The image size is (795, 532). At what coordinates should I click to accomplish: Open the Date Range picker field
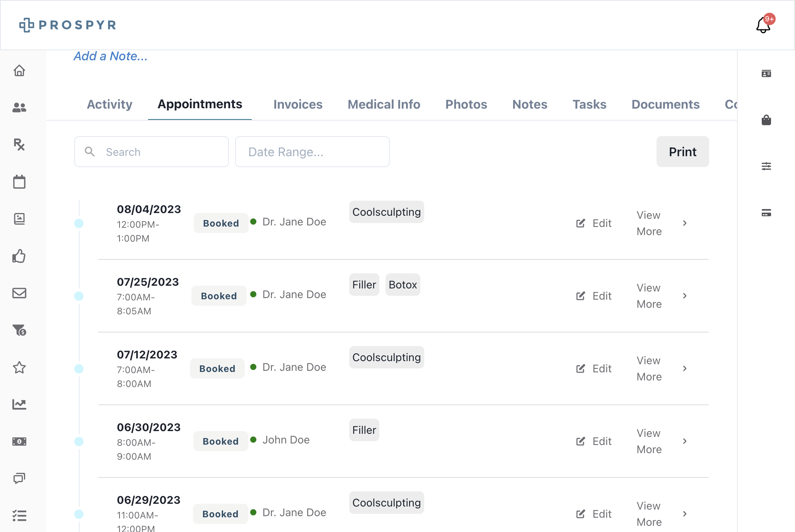(312, 152)
